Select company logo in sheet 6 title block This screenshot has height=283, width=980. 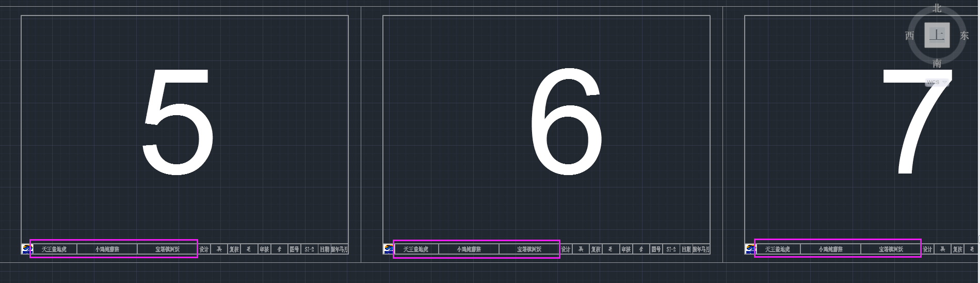click(389, 249)
